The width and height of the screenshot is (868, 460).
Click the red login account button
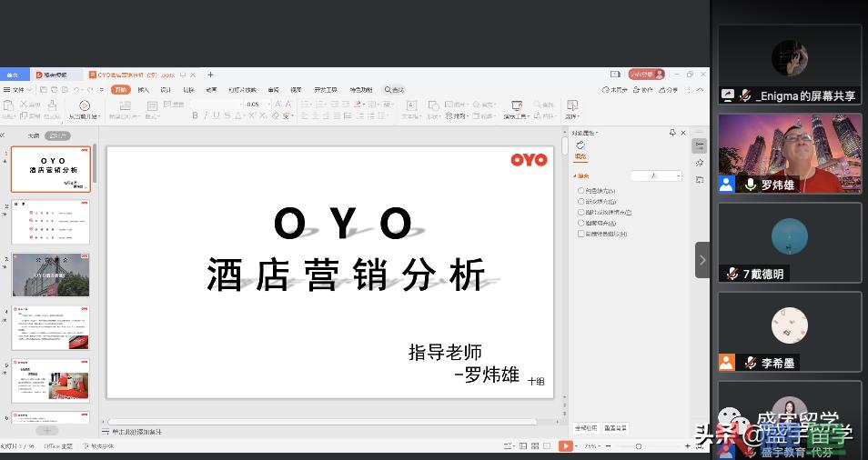(x=646, y=74)
